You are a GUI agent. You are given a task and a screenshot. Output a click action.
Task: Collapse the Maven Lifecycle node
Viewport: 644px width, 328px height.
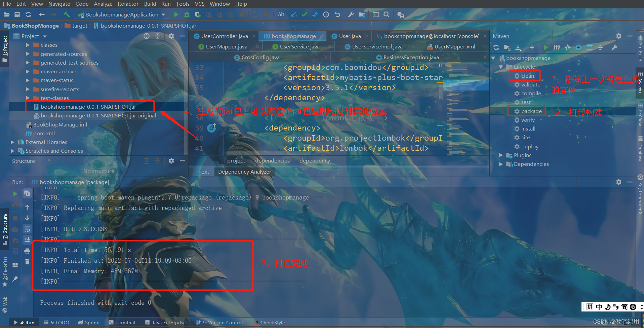tap(501, 67)
